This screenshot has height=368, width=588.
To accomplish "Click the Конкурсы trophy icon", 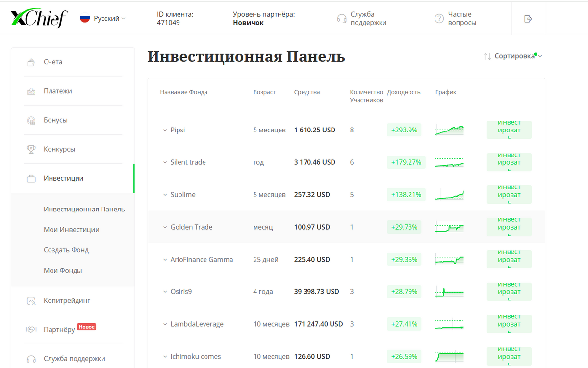I will pyautogui.click(x=31, y=149).
